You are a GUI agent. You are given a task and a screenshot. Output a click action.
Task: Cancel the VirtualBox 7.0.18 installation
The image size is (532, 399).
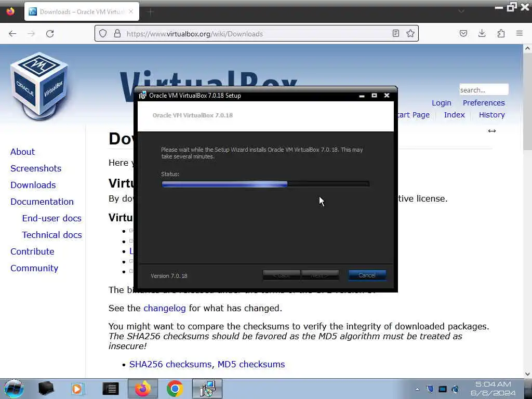tap(367, 275)
